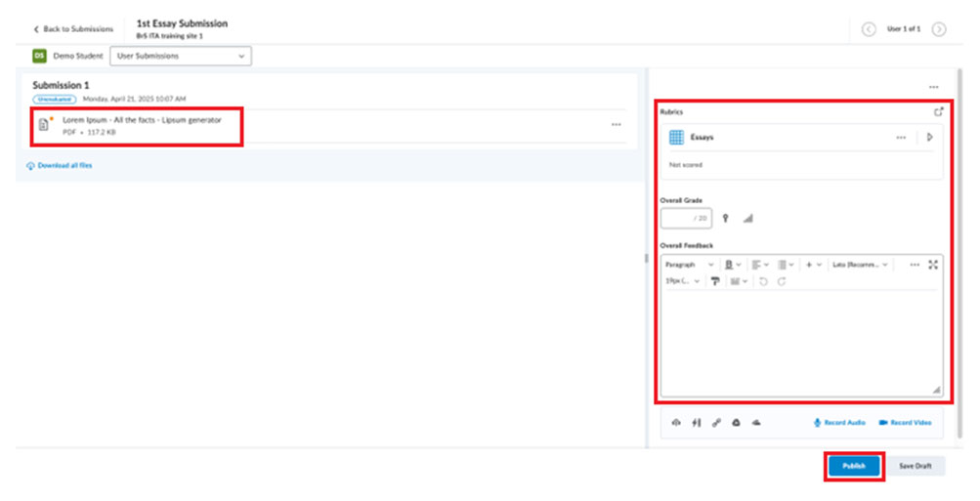This screenshot has width=980, height=501.
Task: Open the bold text formatting dropdown
Action: coord(733,265)
